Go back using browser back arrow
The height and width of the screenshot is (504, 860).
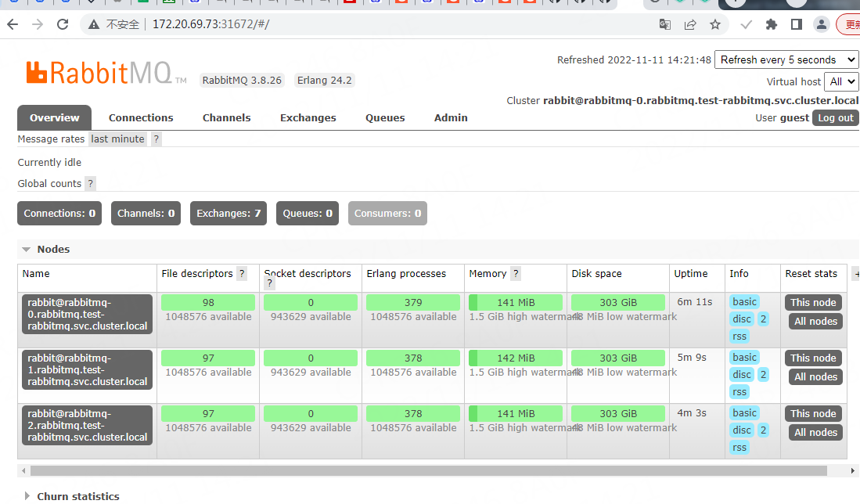(x=13, y=24)
